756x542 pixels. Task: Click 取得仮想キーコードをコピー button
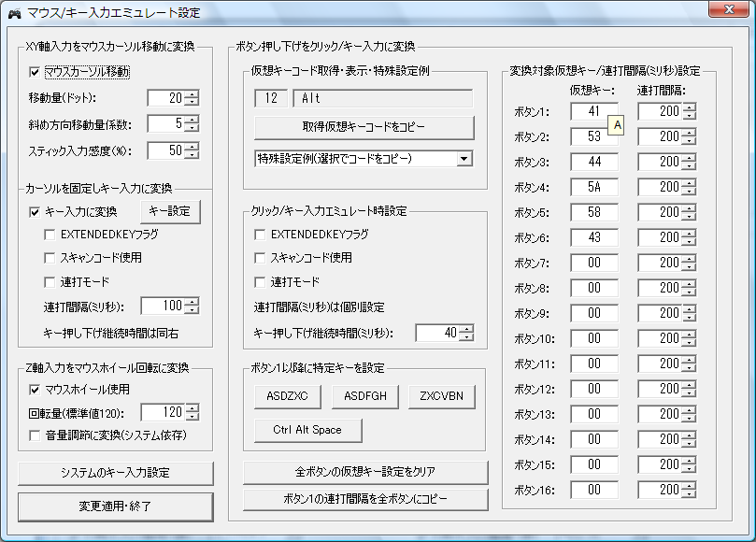point(364,127)
